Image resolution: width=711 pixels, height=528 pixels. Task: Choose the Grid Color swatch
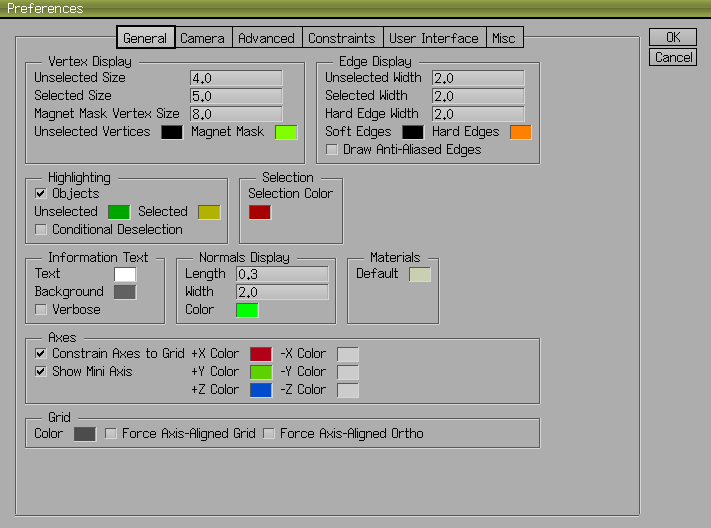85,434
